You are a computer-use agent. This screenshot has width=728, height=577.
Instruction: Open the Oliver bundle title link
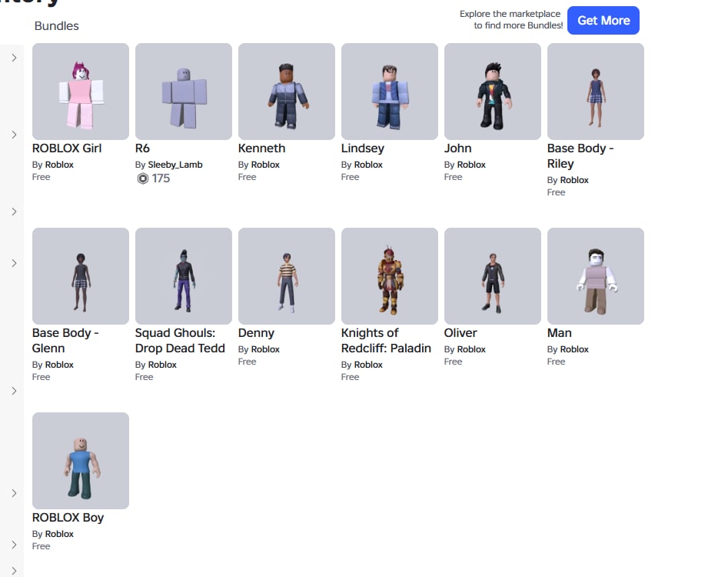pyautogui.click(x=460, y=332)
